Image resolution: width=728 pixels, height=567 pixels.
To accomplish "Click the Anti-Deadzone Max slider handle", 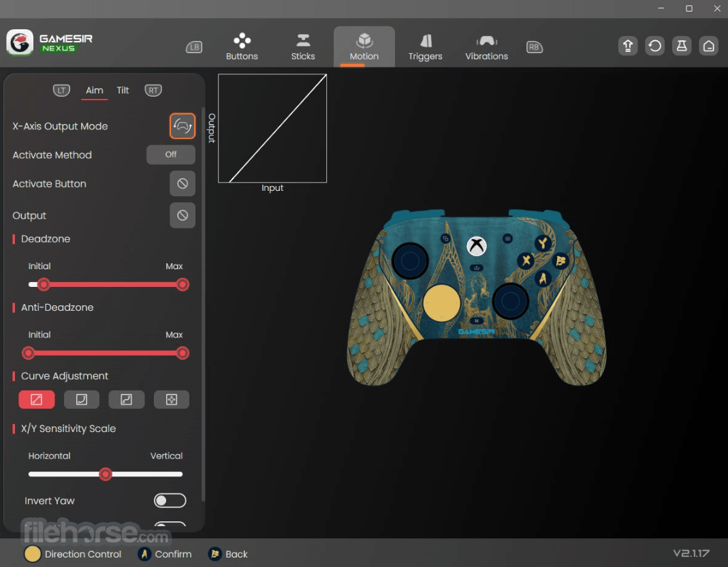I will pos(183,353).
